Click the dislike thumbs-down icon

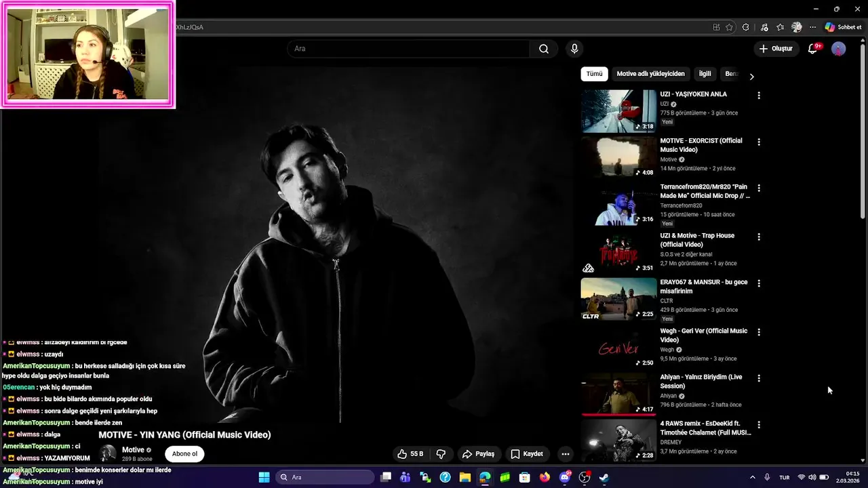pos(441,454)
